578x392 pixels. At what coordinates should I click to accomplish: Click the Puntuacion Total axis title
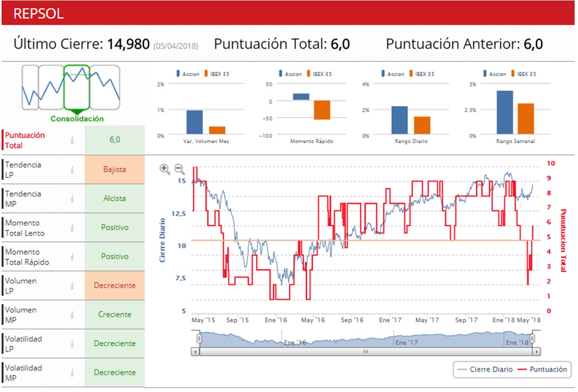click(x=564, y=240)
